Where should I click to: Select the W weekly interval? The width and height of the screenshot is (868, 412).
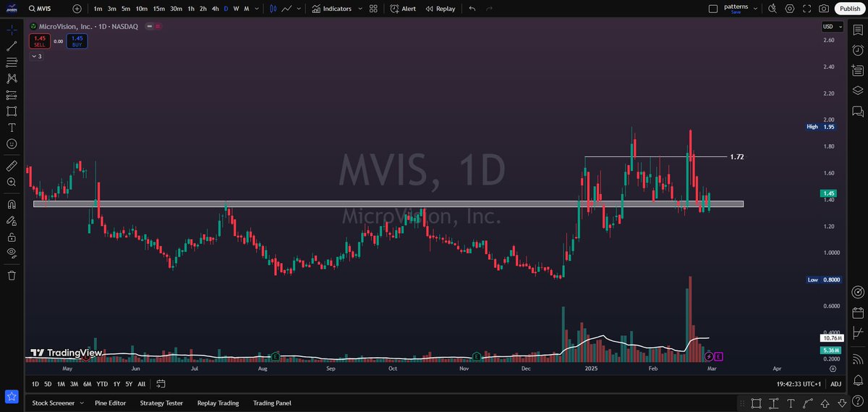[236, 9]
